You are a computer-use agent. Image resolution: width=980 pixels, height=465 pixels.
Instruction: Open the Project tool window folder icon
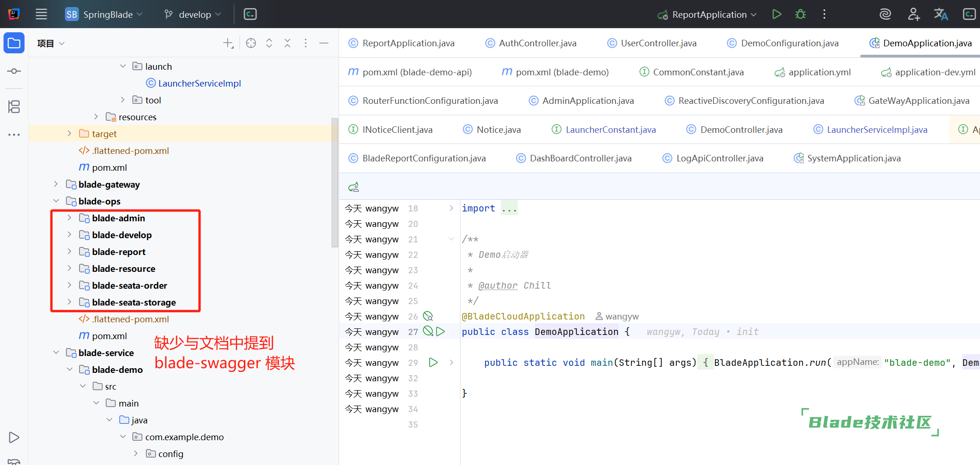tap(14, 43)
